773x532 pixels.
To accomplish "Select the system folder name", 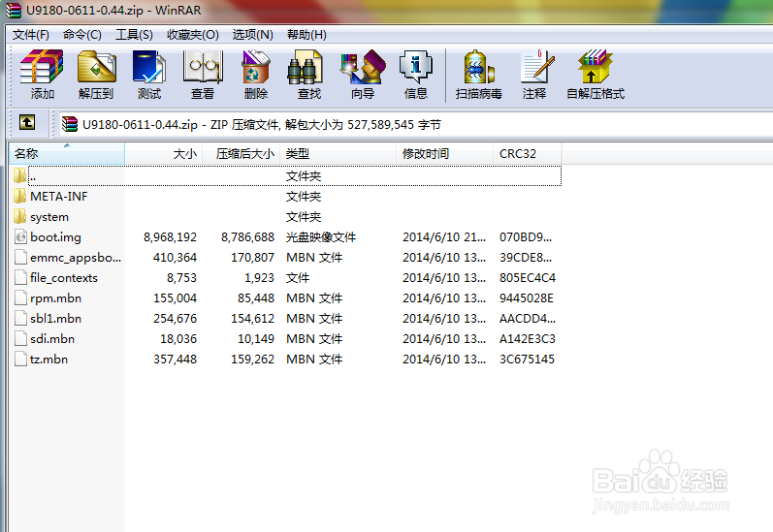I will click(49, 217).
